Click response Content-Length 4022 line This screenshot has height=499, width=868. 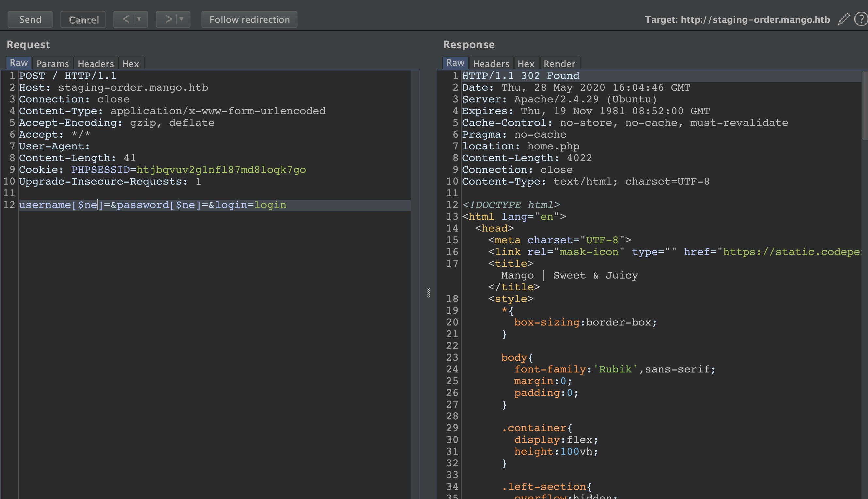[x=527, y=158]
